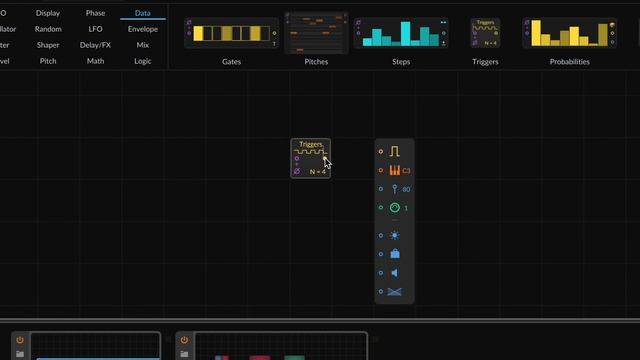The height and width of the screenshot is (360, 640).
Task: Click the gain row output port
Action: point(381,273)
